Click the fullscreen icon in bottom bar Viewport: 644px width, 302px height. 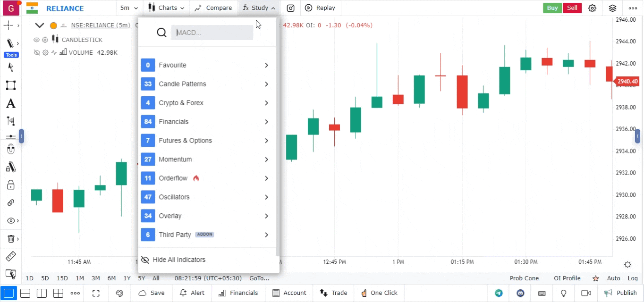(96, 293)
